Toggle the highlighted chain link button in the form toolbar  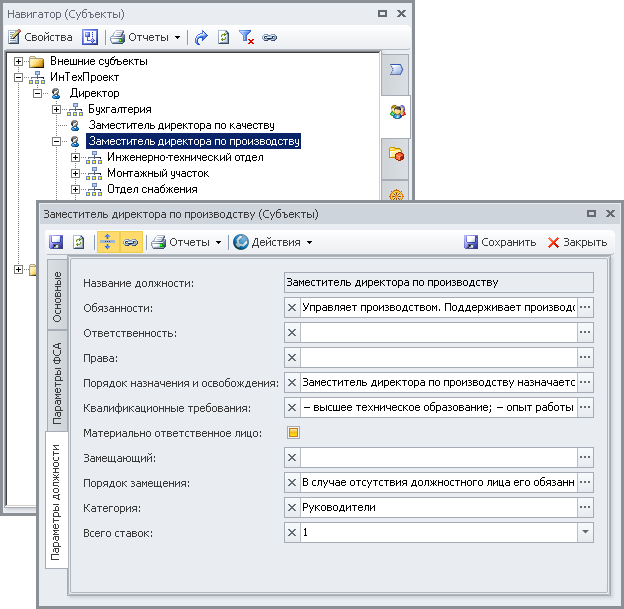(x=131, y=242)
